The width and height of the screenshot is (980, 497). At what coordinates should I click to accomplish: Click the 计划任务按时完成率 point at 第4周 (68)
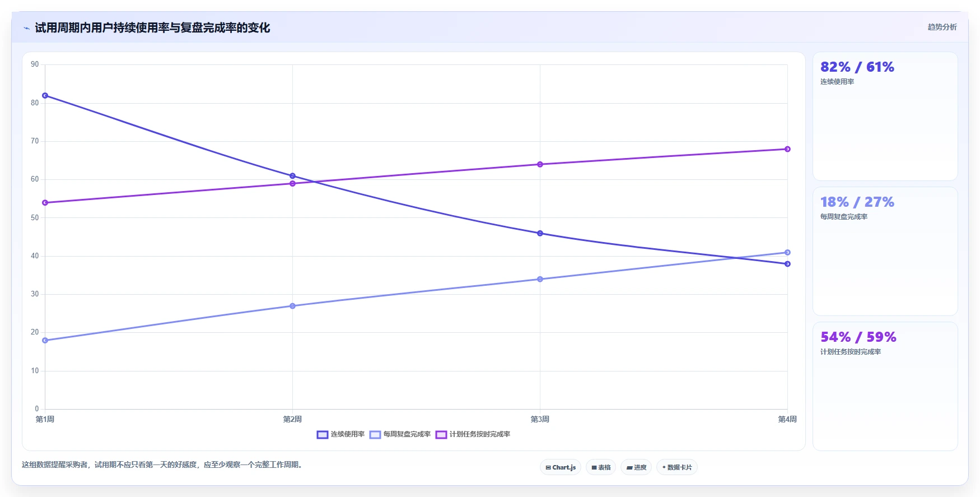coord(787,149)
